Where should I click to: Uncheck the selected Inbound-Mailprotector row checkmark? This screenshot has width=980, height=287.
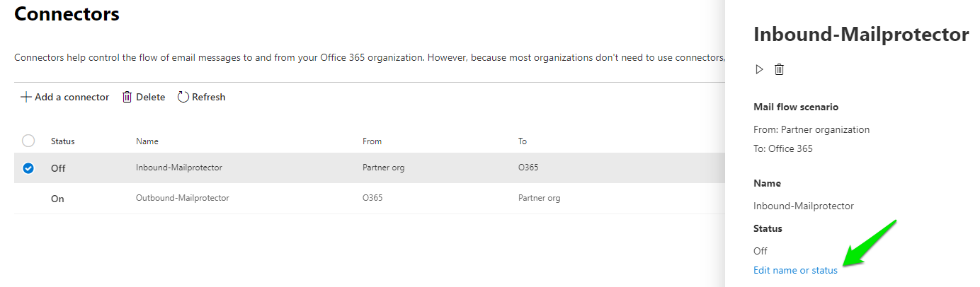point(28,168)
